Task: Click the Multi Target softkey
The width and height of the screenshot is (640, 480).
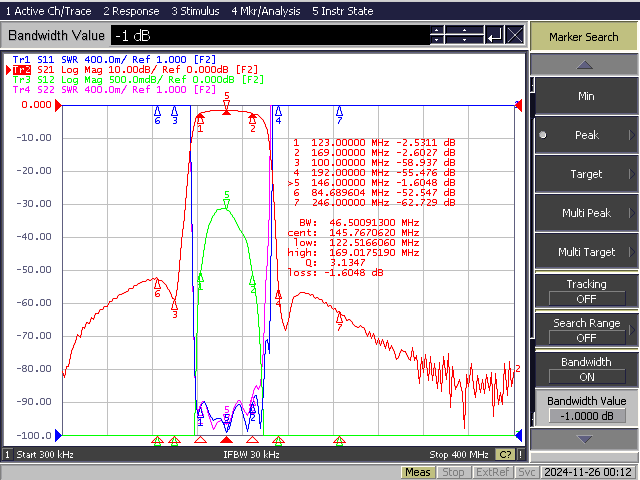Action: point(587,252)
